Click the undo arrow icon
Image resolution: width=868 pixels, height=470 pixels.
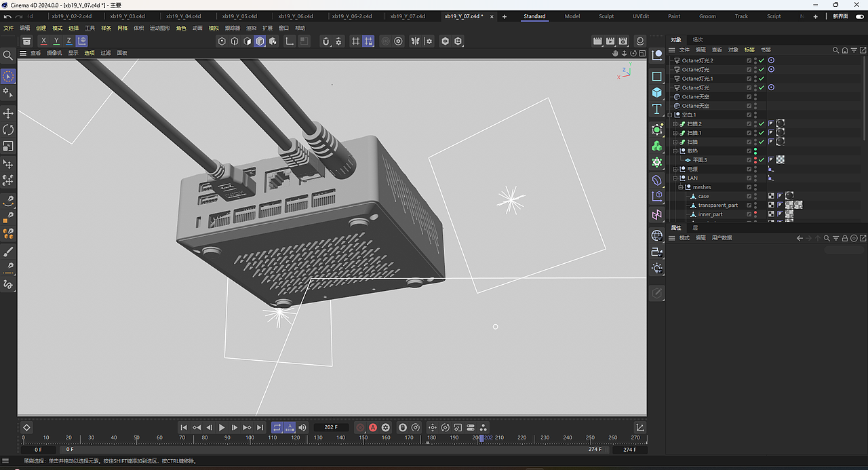(x=7, y=16)
